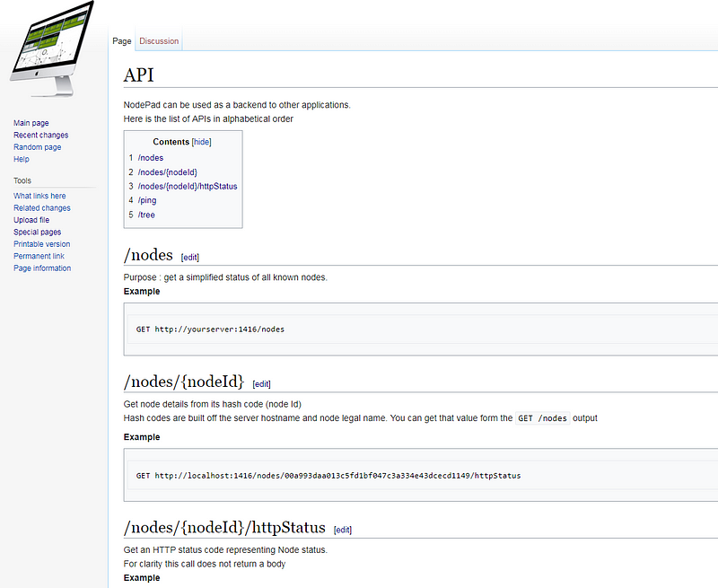Jump to /ping in Contents
718x588 pixels.
click(147, 200)
